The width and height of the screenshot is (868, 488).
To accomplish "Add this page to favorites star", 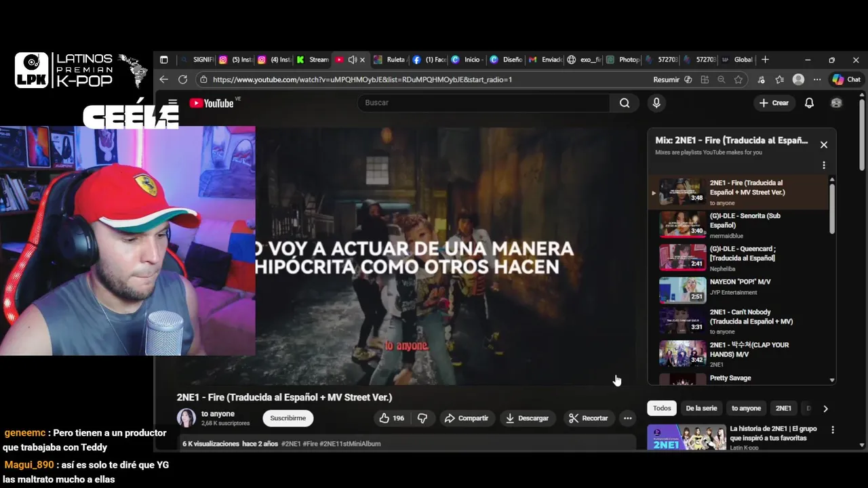I will [738, 79].
